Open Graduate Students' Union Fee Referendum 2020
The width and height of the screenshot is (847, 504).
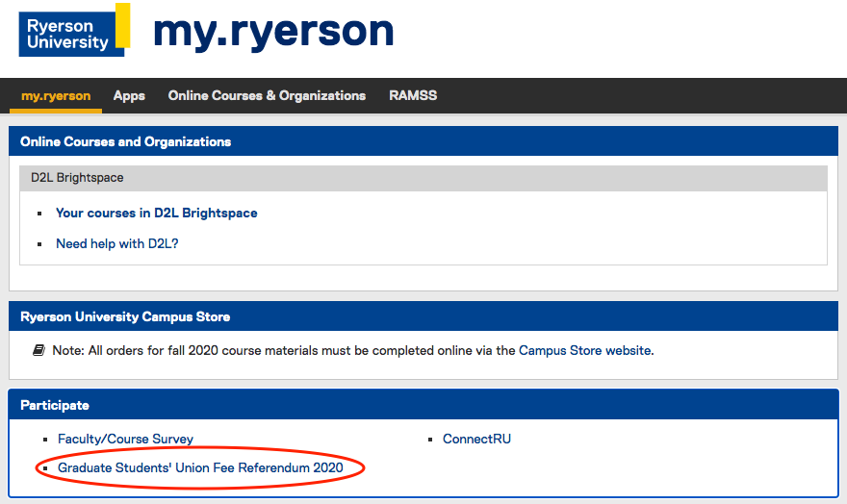[x=200, y=467]
